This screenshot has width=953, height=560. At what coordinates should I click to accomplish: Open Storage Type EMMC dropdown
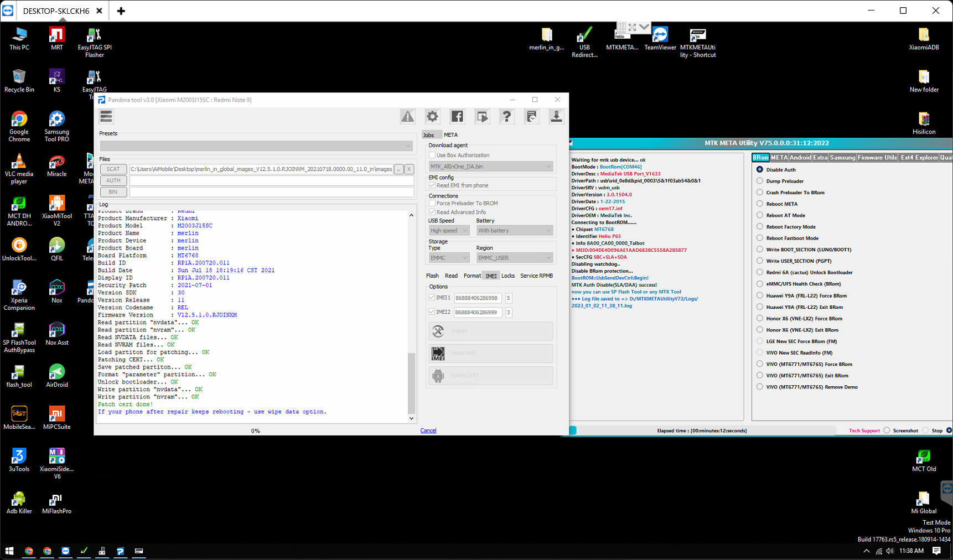pos(449,257)
